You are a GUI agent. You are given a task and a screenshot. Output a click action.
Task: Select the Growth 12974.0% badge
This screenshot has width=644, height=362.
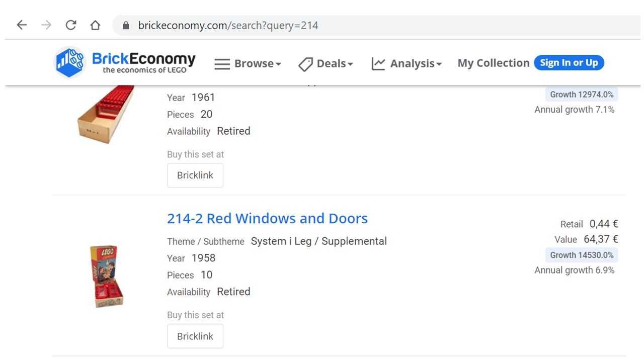pyautogui.click(x=581, y=95)
